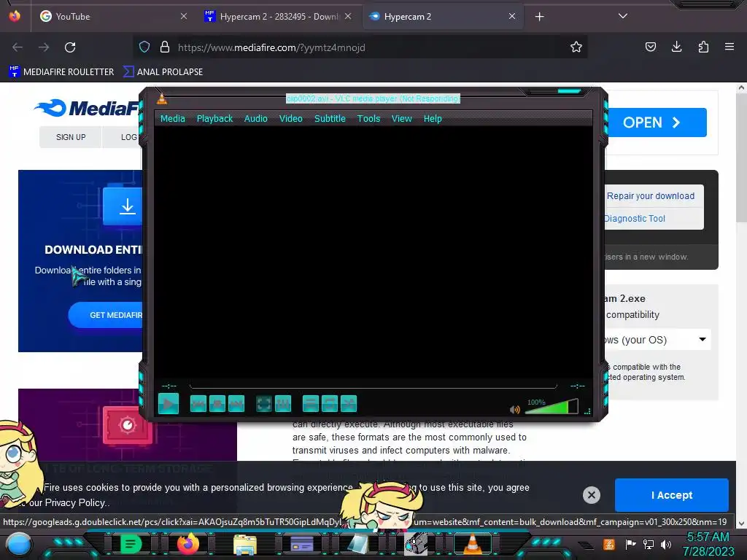This screenshot has width=747, height=560.
Task: Click the MediaFire SIGN UP button
Action: pos(71,137)
